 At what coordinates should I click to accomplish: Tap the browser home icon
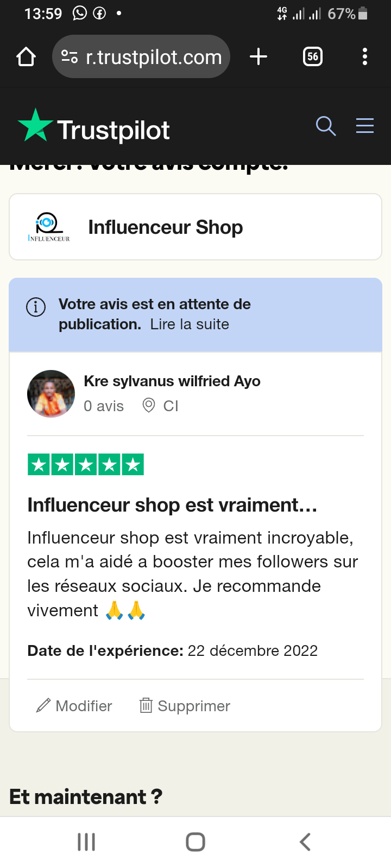tap(26, 57)
